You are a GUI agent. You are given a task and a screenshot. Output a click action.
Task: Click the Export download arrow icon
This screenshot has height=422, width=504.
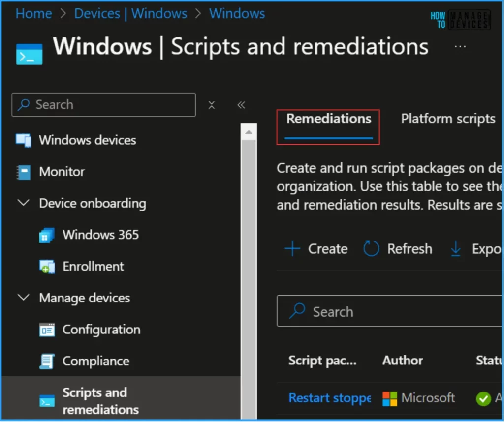coord(455,249)
